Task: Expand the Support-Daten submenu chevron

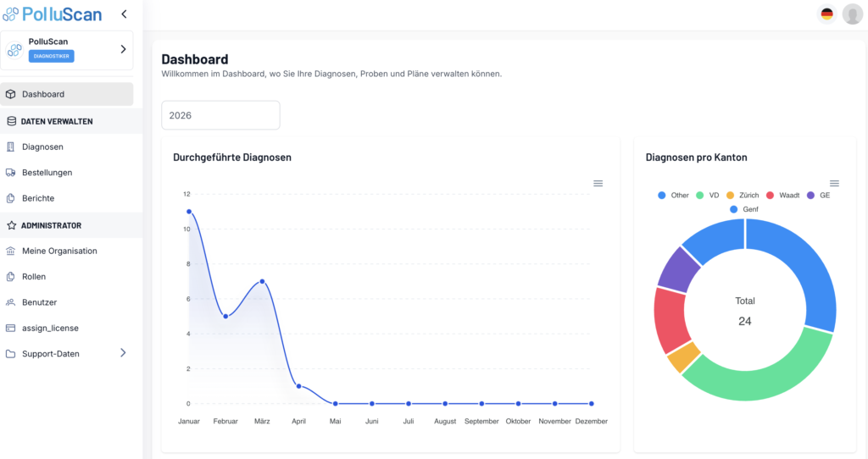Action: click(x=123, y=353)
